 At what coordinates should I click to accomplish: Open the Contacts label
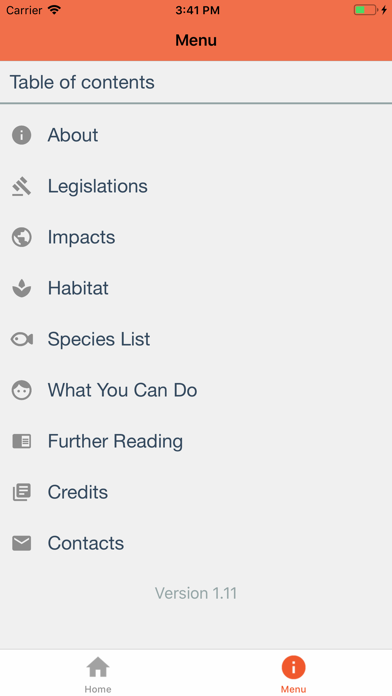pos(86,543)
